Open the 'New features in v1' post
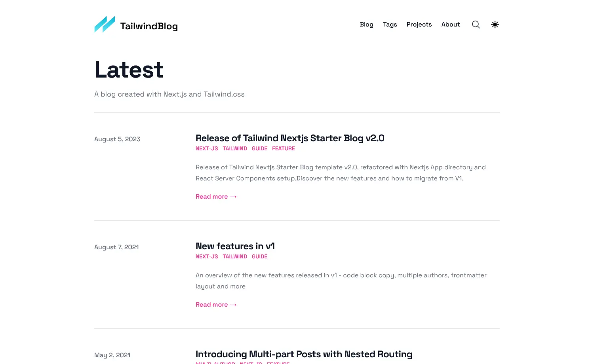Screen dimensions: 594x364 pos(235,246)
